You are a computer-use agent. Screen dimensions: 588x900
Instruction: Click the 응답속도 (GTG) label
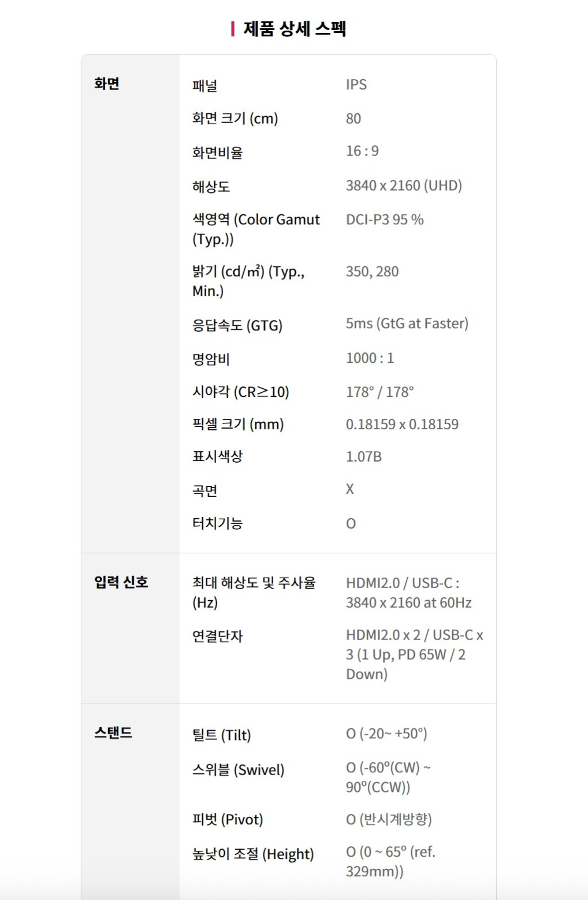237,325
